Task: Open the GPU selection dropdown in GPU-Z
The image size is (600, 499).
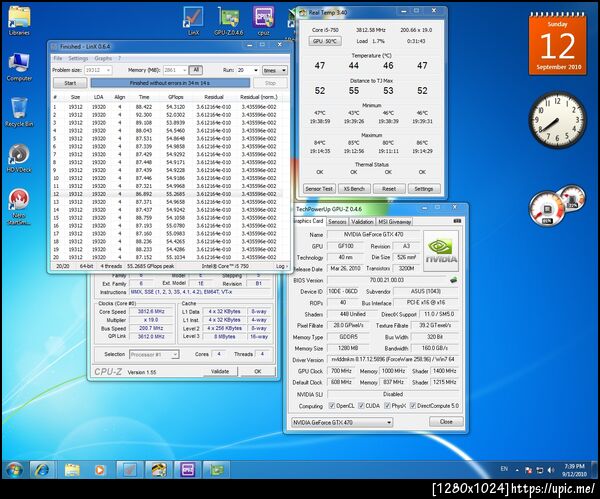Action: 342,422
